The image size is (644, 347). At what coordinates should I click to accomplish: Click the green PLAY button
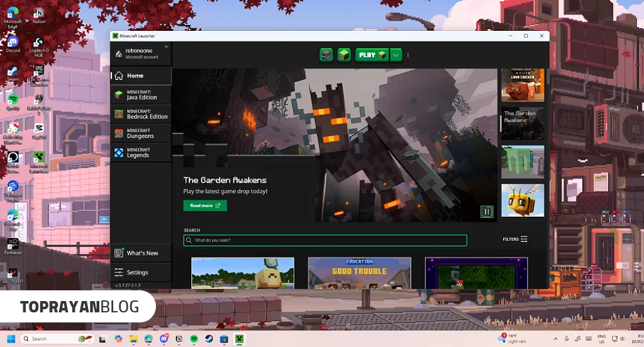point(372,55)
